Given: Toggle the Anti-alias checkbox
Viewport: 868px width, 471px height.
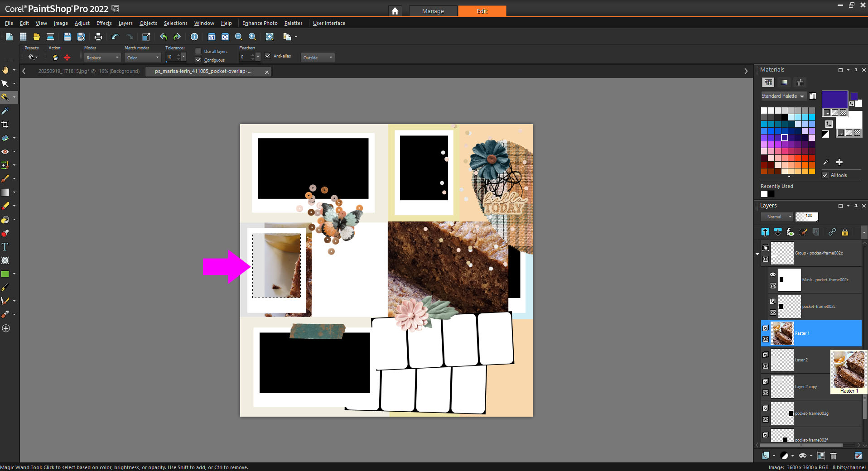Looking at the screenshot, I should pos(268,56).
